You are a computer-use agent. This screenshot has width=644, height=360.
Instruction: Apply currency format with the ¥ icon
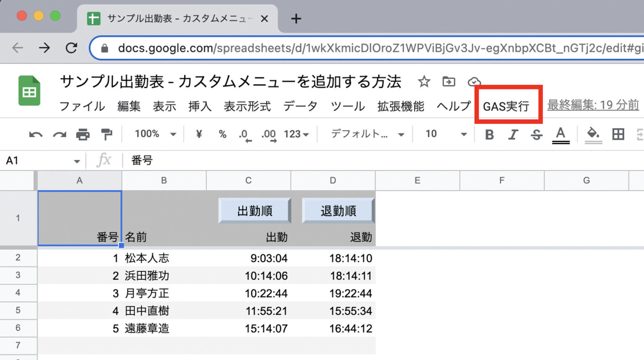[198, 134]
